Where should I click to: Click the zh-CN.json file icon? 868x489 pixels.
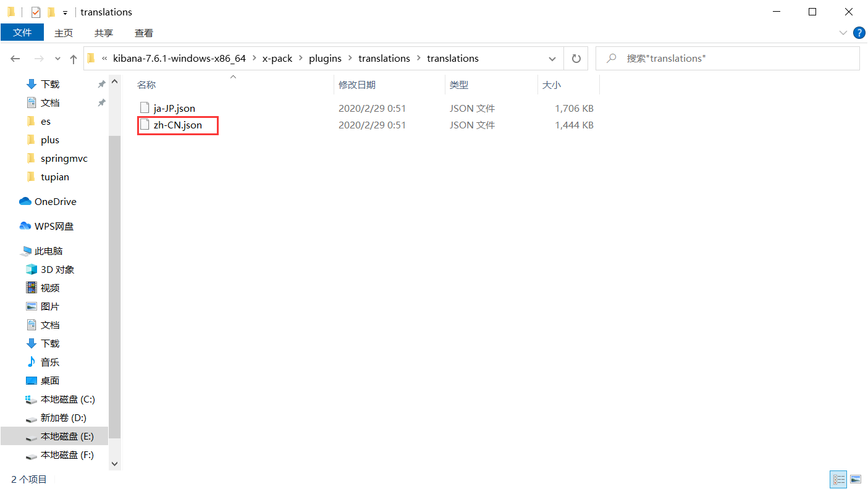(145, 125)
